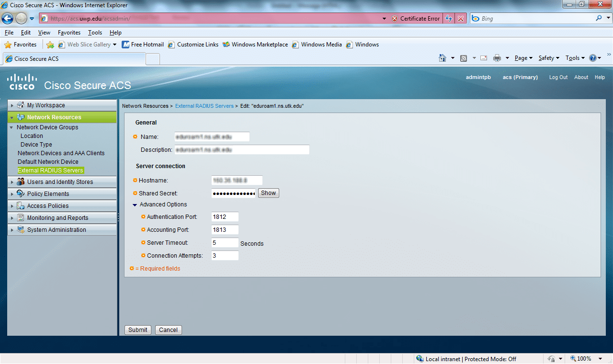Open the Edit menu
The width and height of the screenshot is (613, 364).
coord(26,33)
